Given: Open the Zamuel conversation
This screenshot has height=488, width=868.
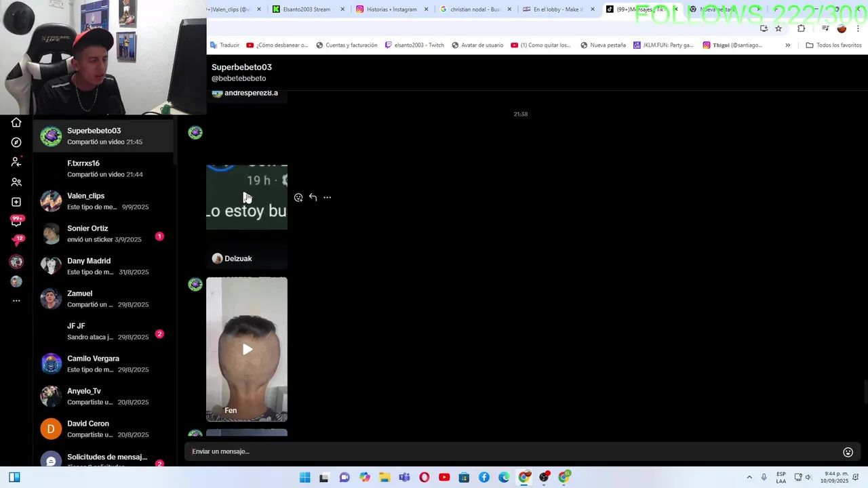Looking at the screenshot, I should 104,299.
